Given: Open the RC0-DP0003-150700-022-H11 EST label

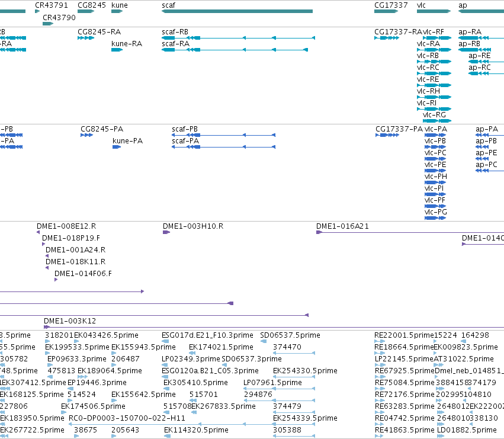Looking at the screenshot, I should coord(127,418).
